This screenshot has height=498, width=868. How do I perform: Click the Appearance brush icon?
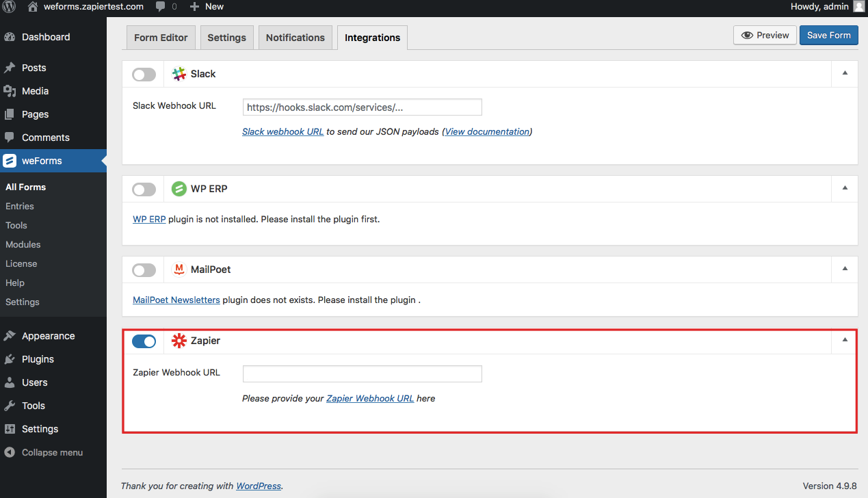10,336
